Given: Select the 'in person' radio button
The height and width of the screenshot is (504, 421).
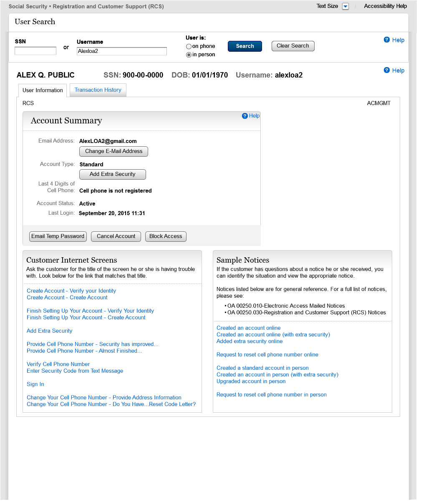Looking at the screenshot, I should point(189,55).
